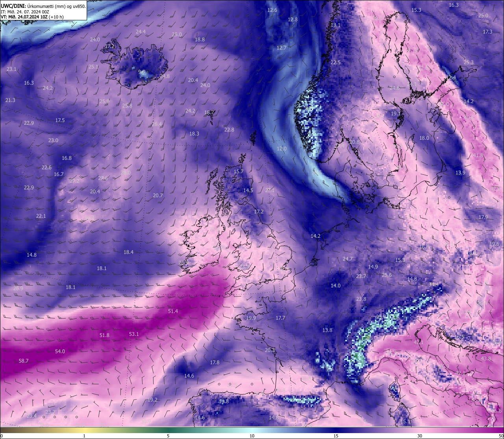Click the 13.9 value label

pos(460,172)
